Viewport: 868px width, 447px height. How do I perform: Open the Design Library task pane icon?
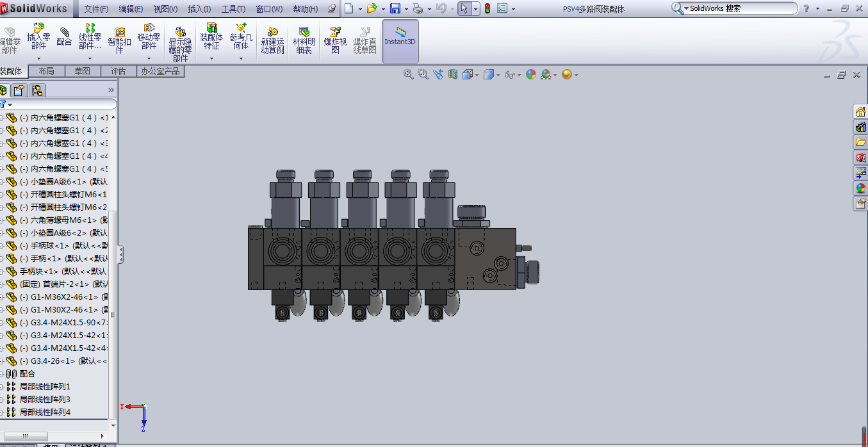pos(860,127)
